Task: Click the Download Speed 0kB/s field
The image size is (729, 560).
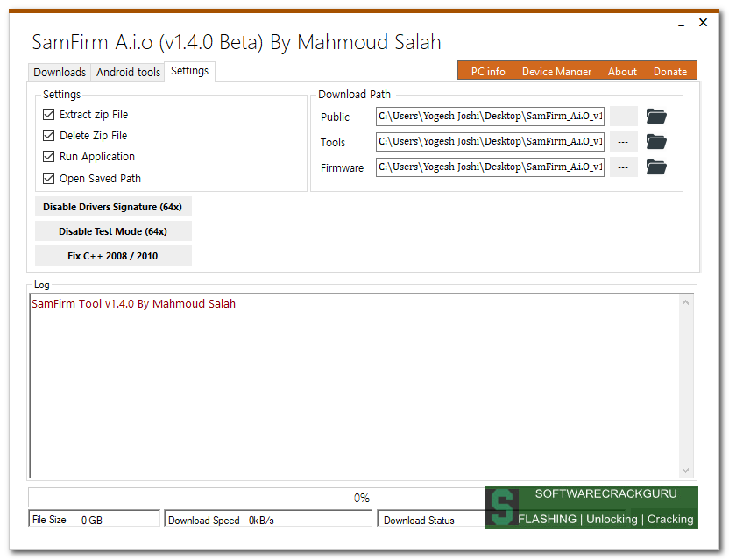Action: [268, 520]
